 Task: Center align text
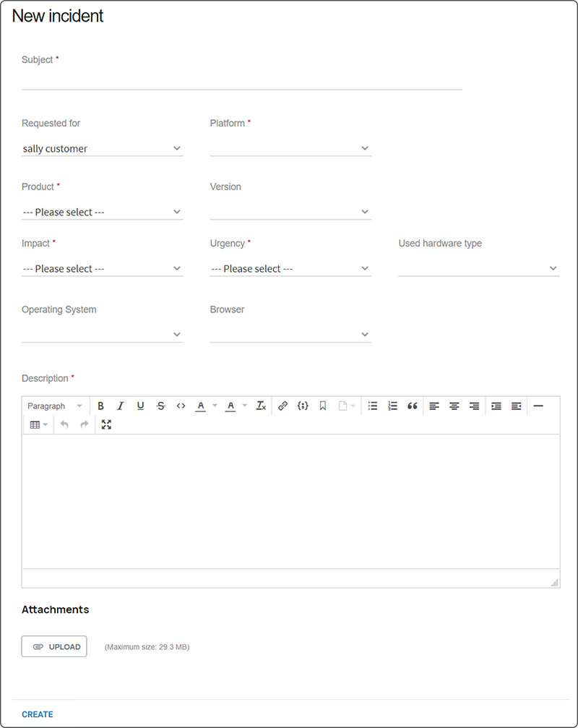[x=454, y=406]
